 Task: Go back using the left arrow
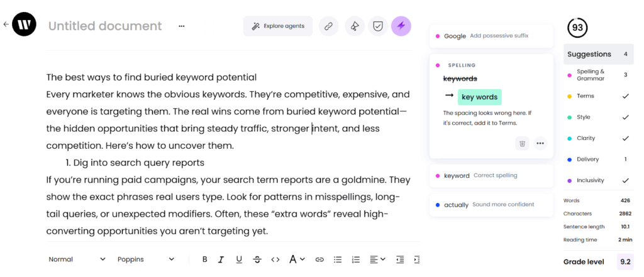click(x=6, y=24)
